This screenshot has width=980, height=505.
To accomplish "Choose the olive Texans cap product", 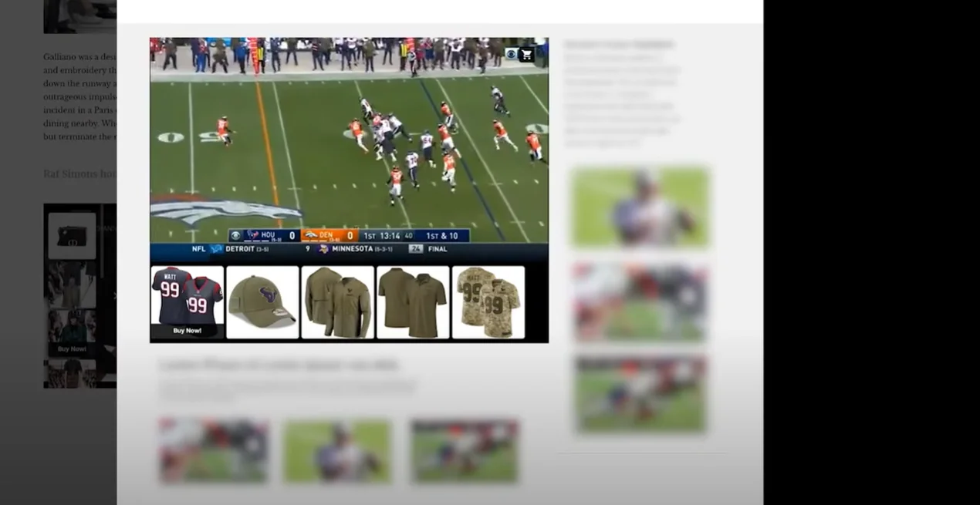I will click(262, 301).
